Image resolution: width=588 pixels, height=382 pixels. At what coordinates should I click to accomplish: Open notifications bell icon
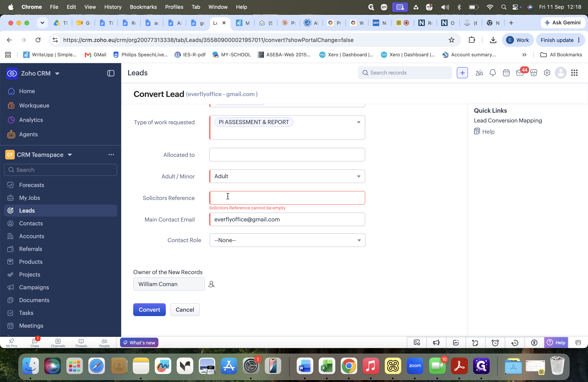click(493, 73)
